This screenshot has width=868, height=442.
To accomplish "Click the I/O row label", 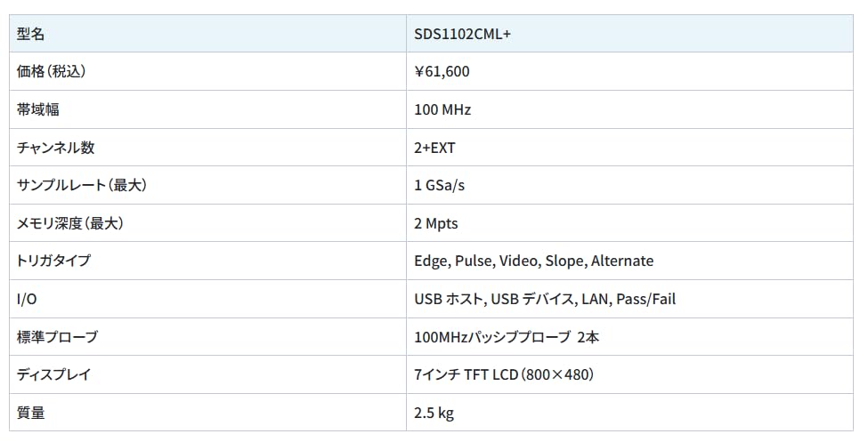I will (26, 299).
